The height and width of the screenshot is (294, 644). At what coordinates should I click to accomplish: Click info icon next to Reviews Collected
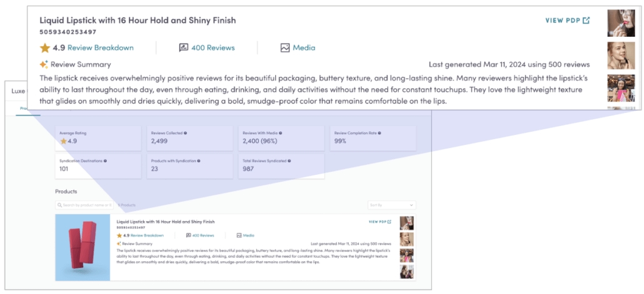pyautogui.click(x=185, y=133)
